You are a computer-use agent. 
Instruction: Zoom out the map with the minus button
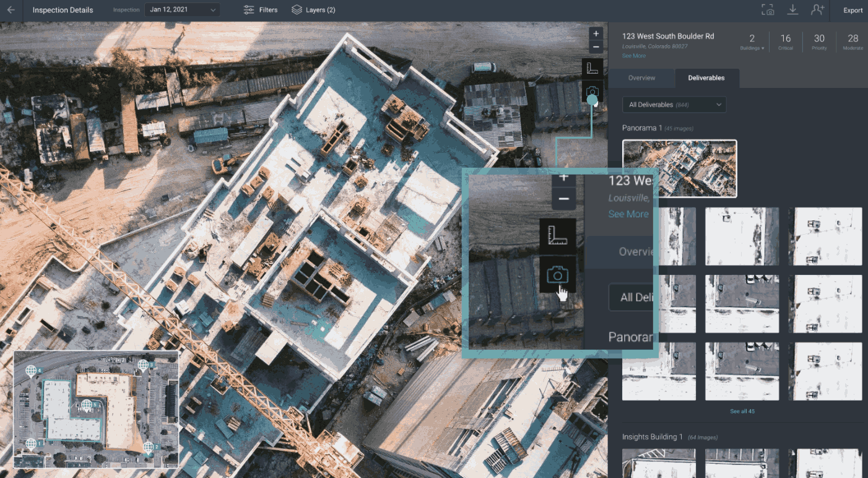click(596, 47)
